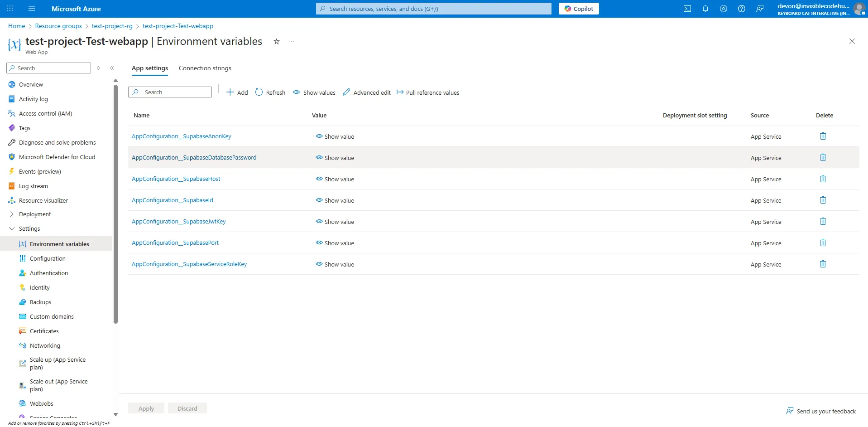Delete the SupabasePort setting

coord(823,243)
